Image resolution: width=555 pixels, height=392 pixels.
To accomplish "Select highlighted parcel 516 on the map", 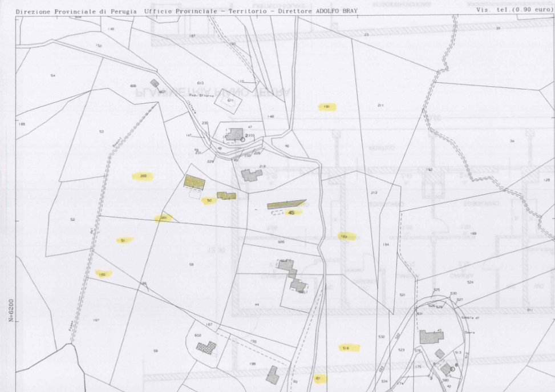I will click(x=346, y=347).
